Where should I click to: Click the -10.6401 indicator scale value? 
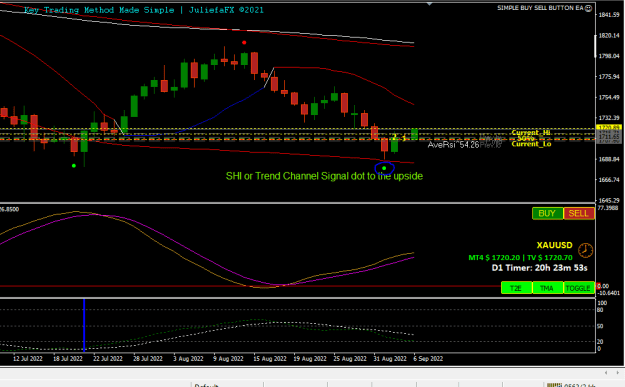coord(609,293)
